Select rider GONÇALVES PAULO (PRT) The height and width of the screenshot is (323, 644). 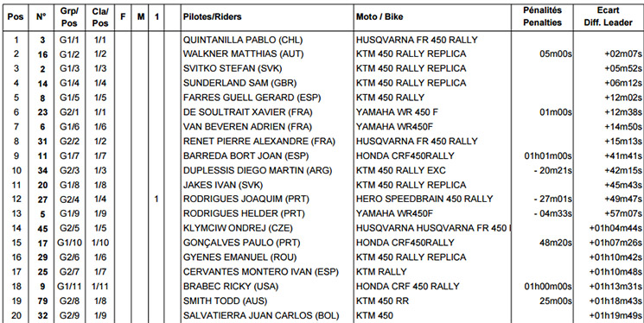click(x=241, y=243)
